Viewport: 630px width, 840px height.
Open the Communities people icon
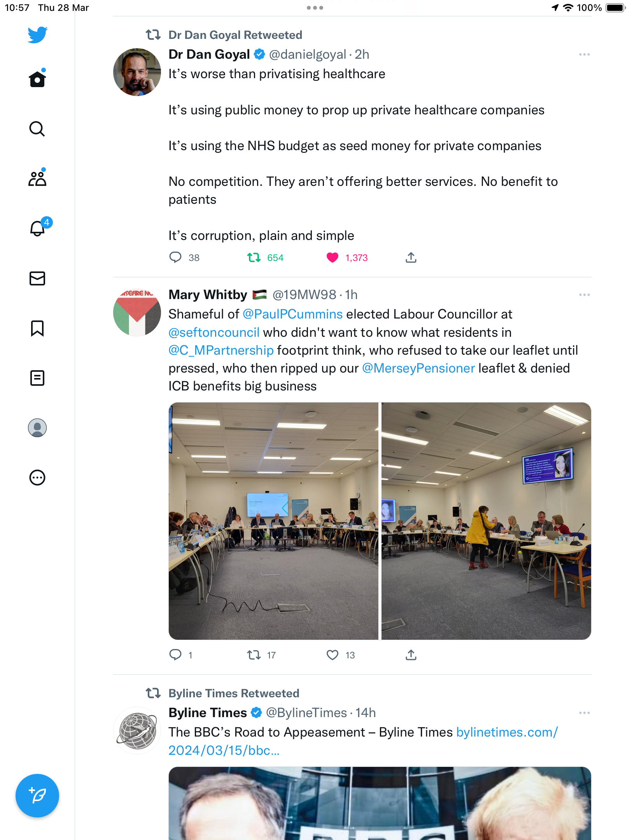tap(37, 178)
